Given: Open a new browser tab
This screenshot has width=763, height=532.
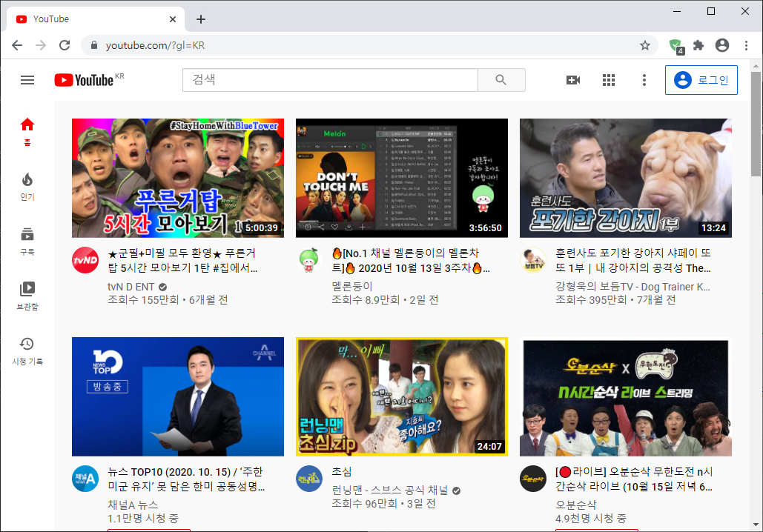Looking at the screenshot, I should [x=200, y=19].
